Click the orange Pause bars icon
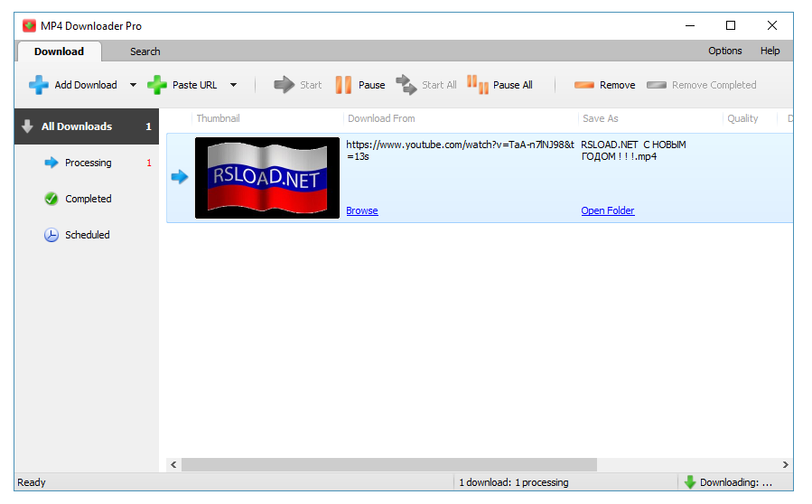Screen dimensions: 812x504 343,85
